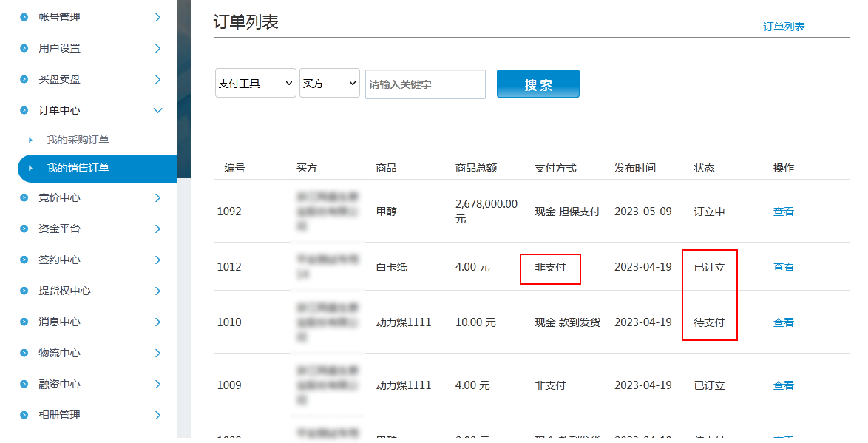Screen dimensions: 868x443
Task: Click the keyword search input field
Action: click(x=425, y=84)
